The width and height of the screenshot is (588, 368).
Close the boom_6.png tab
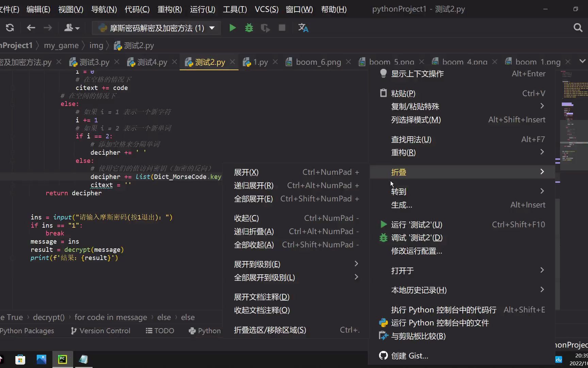point(348,62)
